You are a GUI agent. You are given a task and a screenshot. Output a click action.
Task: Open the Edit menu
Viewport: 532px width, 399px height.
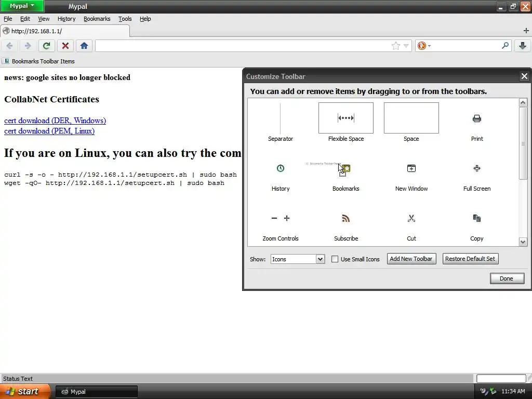coord(25,19)
